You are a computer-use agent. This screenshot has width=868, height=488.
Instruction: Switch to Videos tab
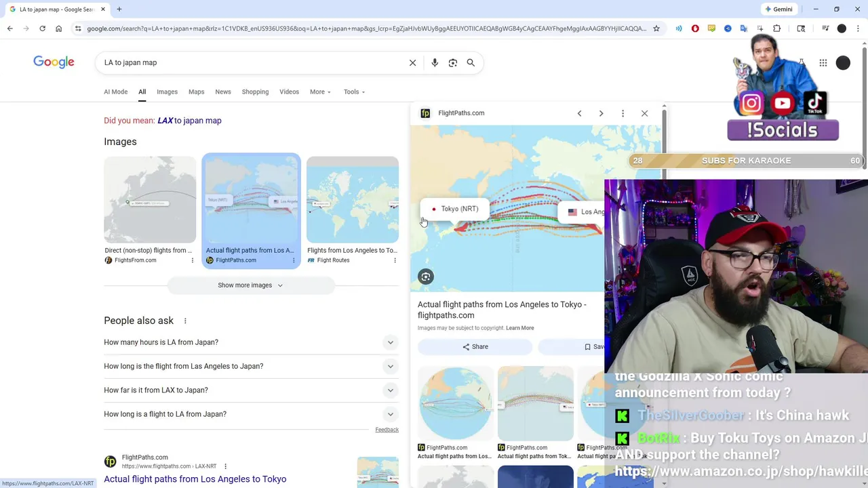[x=289, y=91]
